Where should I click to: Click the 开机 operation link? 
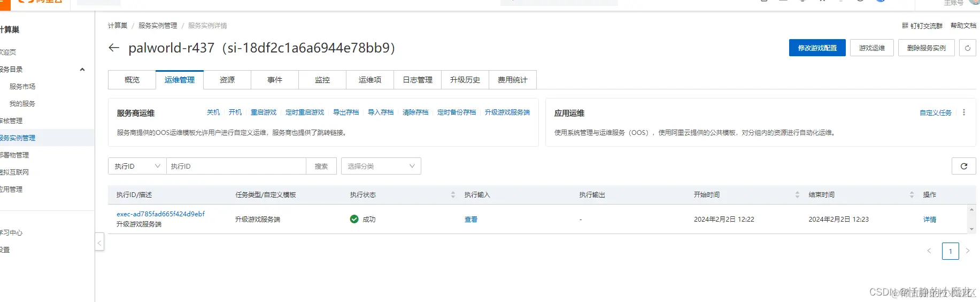pos(235,112)
